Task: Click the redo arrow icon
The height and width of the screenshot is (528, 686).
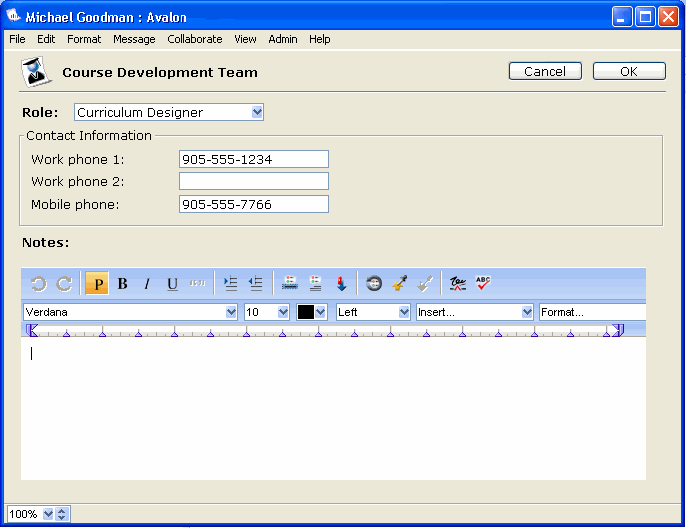Action: pos(64,284)
